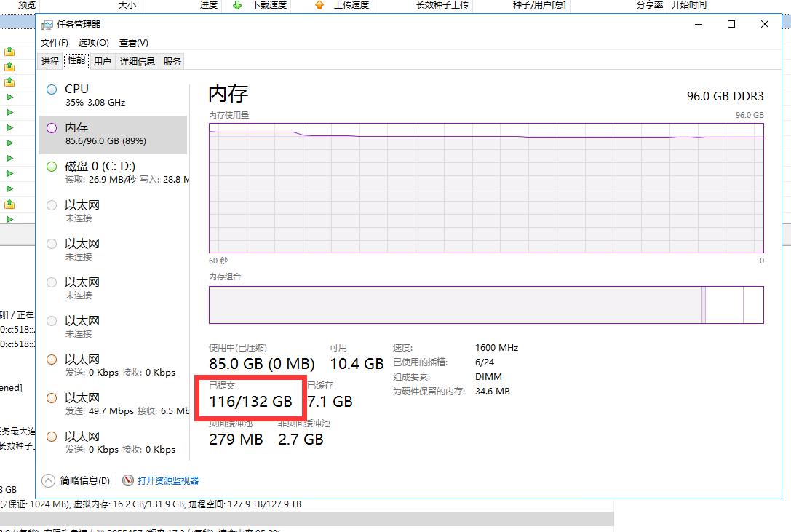Screen dimensions: 791x532
Task: Select the CPU 35% 3.08 GHz entry
Action: tap(113, 96)
